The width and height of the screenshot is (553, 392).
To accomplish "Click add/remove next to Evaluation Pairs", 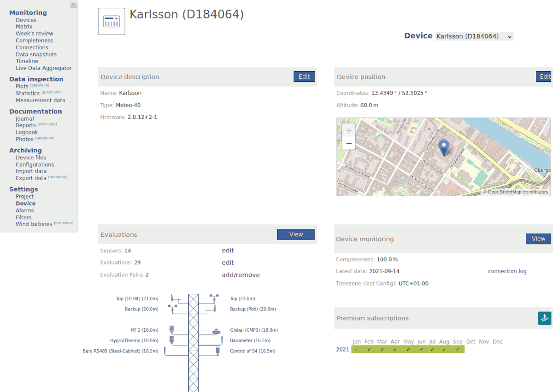I will tap(241, 275).
